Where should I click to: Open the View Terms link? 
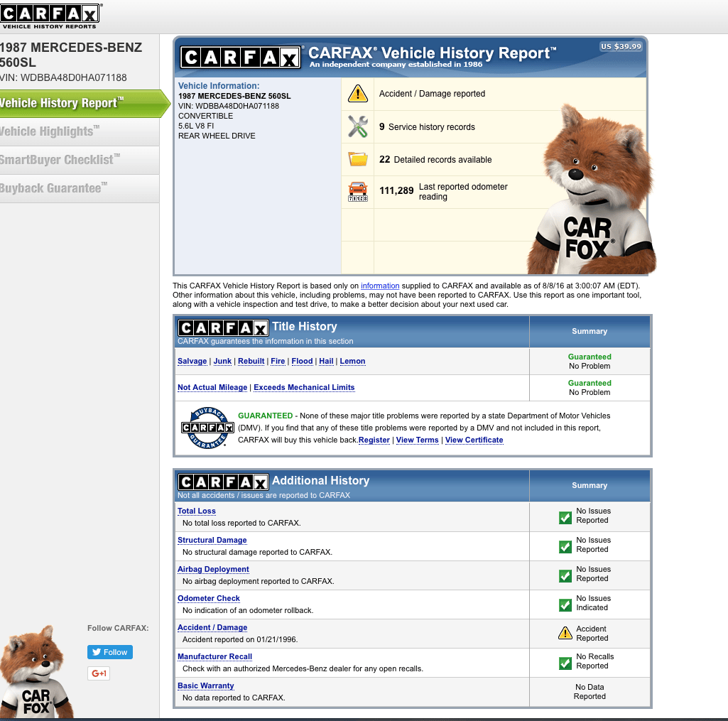pos(418,440)
